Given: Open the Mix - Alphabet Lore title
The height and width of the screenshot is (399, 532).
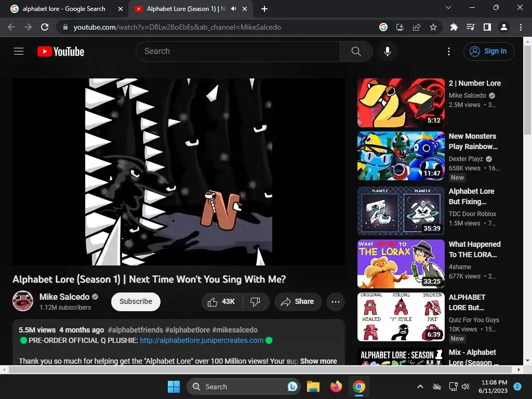Looking at the screenshot, I should 474,357.
